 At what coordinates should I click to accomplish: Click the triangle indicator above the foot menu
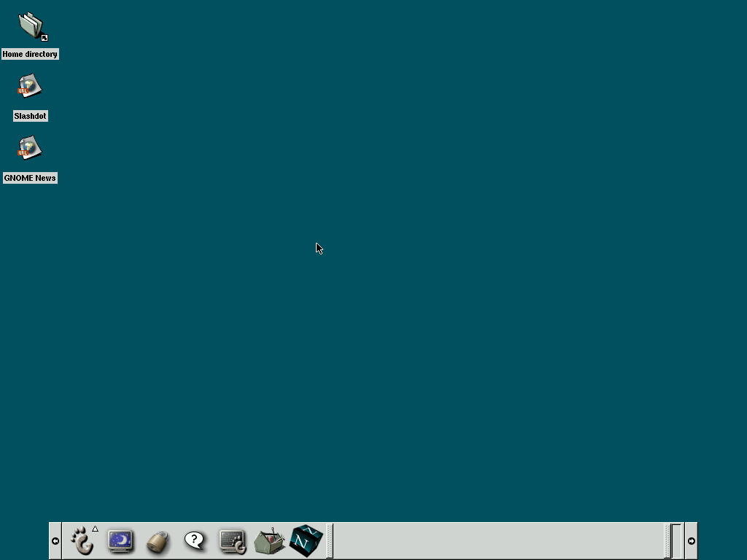coord(96,527)
